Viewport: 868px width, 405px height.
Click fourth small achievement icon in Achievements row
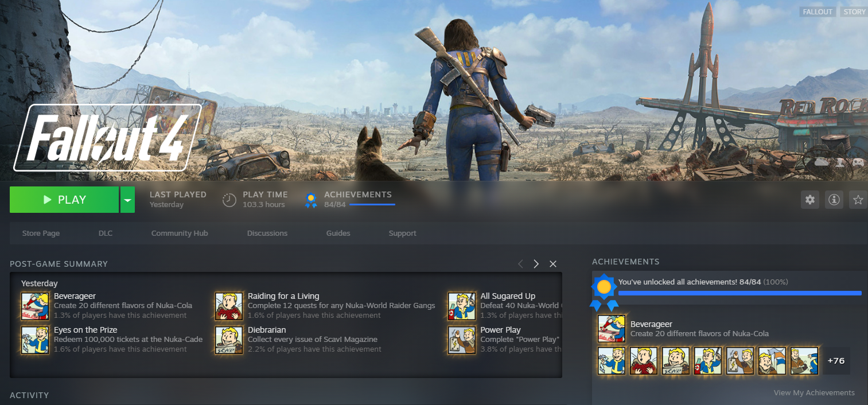coord(708,361)
